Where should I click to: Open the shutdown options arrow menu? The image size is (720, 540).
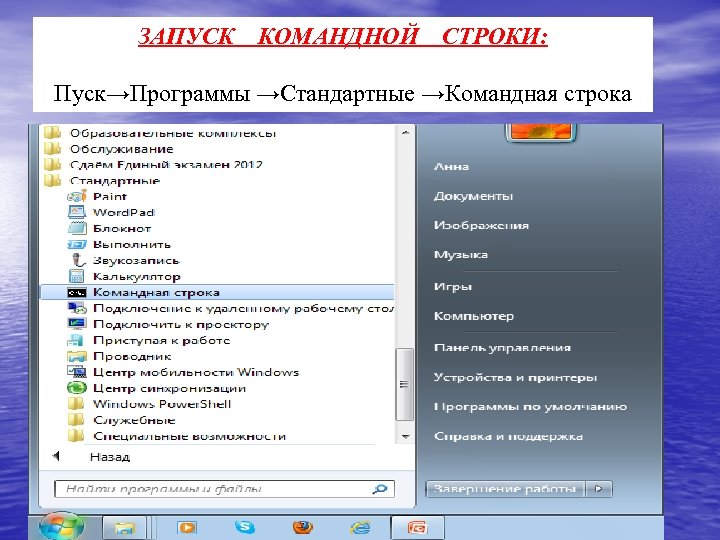[598, 489]
